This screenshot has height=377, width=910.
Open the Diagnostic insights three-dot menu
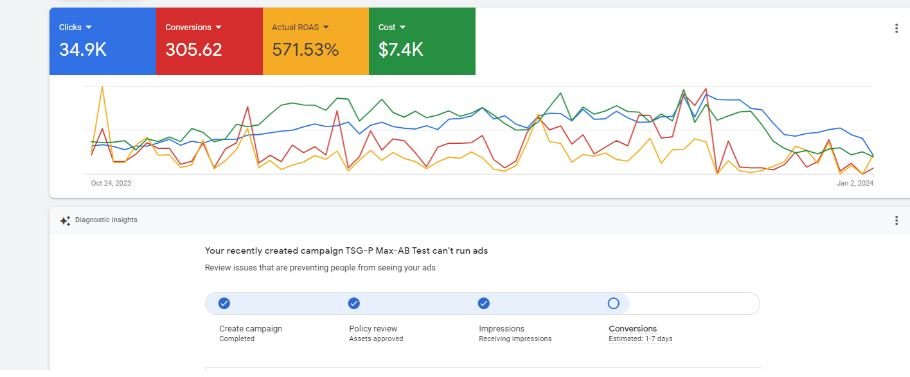coord(896,220)
